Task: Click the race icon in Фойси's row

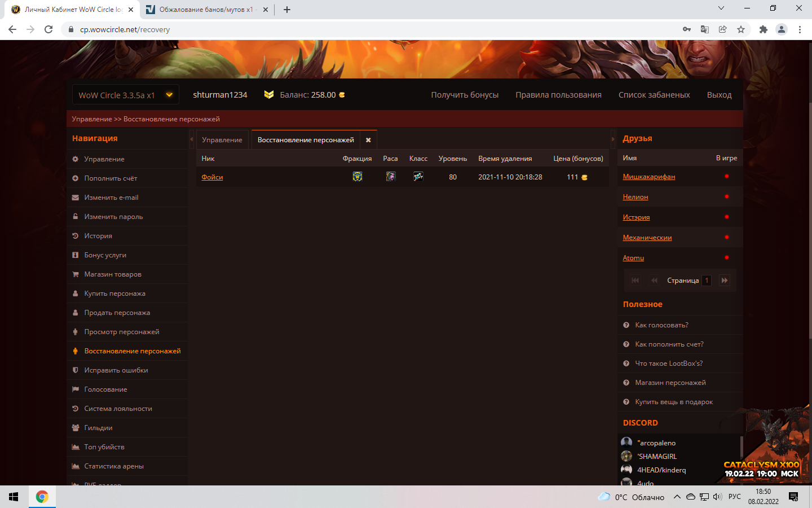Action: [390, 177]
